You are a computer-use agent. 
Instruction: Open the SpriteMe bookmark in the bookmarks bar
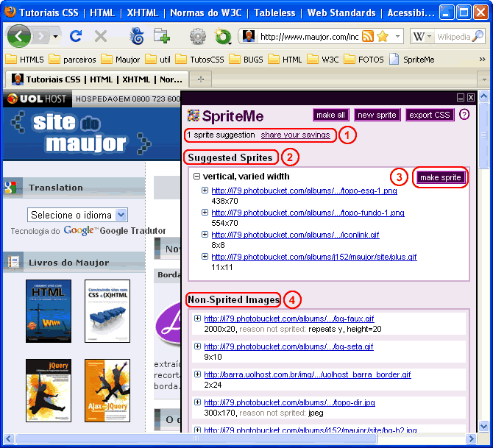coord(412,60)
